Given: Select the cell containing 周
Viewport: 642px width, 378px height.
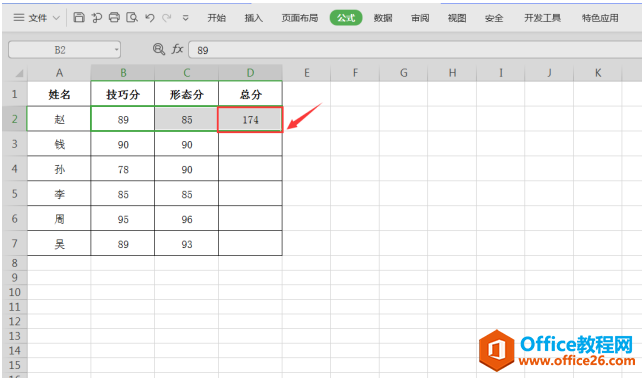Looking at the screenshot, I should click(x=59, y=219).
